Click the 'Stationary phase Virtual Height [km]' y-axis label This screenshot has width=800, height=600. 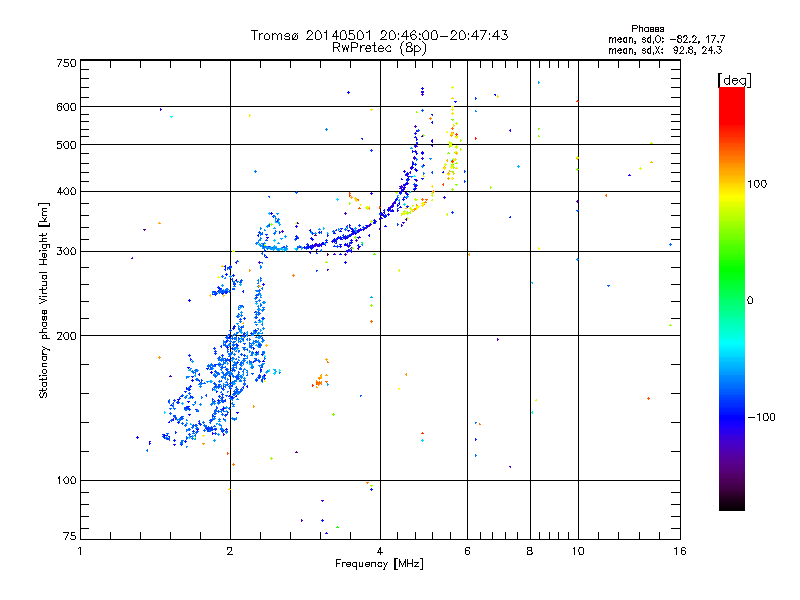(43, 301)
